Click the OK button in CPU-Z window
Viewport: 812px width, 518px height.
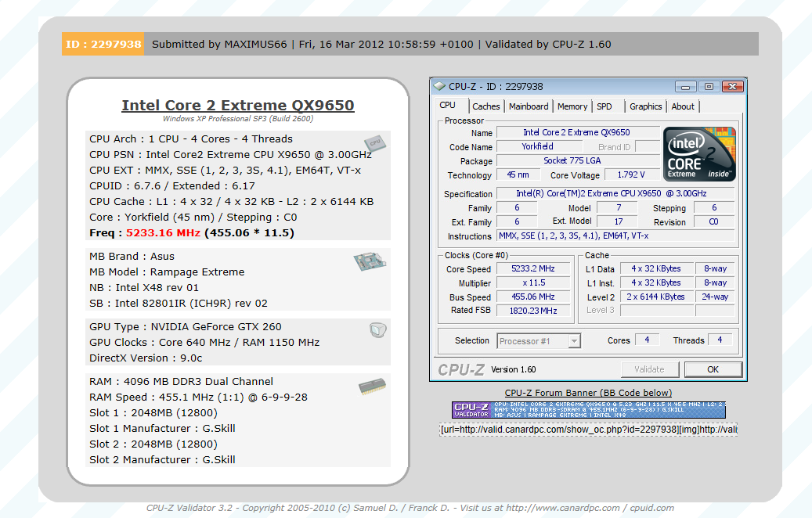(x=713, y=369)
